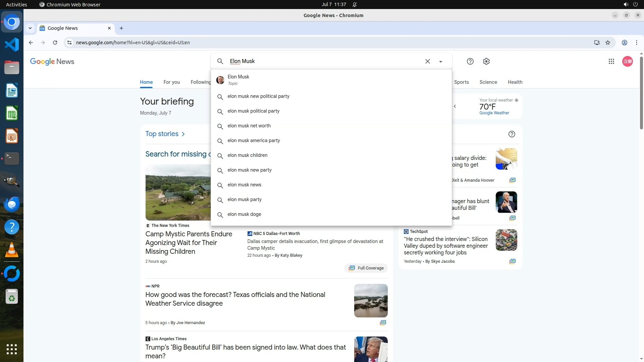Viewport: 644px width, 362px height.
Task: Expand the Top stories section
Action: (x=165, y=134)
